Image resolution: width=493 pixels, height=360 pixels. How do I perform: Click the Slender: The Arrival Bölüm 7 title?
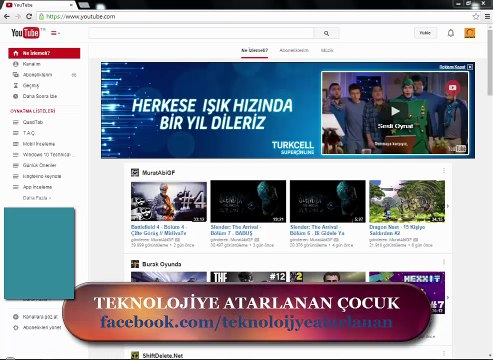[x=236, y=230]
